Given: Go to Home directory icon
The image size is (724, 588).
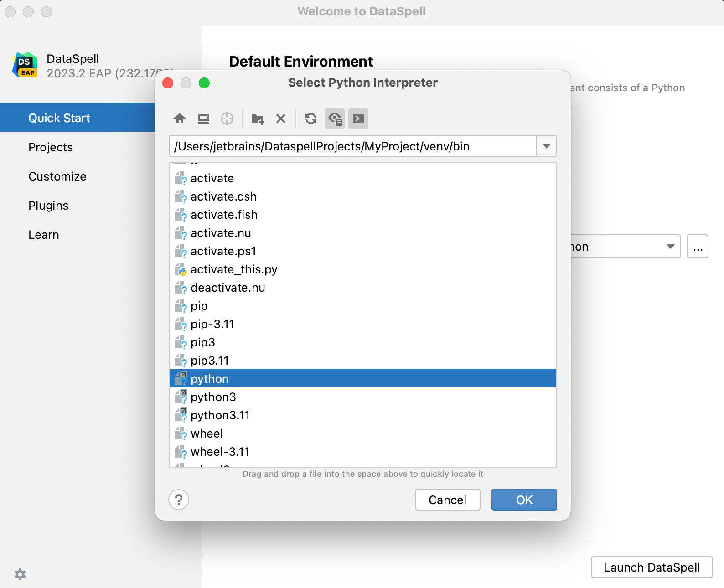Looking at the screenshot, I should coord(180,119).
